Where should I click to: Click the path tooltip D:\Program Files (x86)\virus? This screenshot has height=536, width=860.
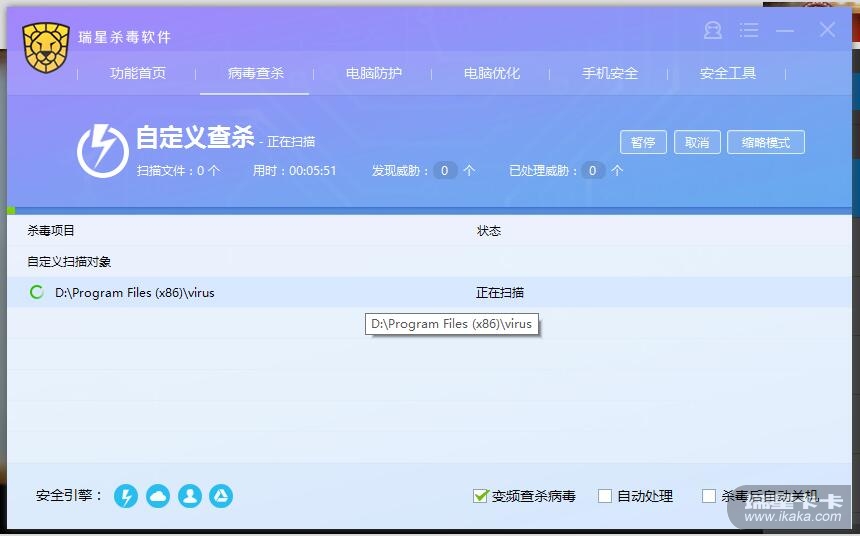pos(452,324)
